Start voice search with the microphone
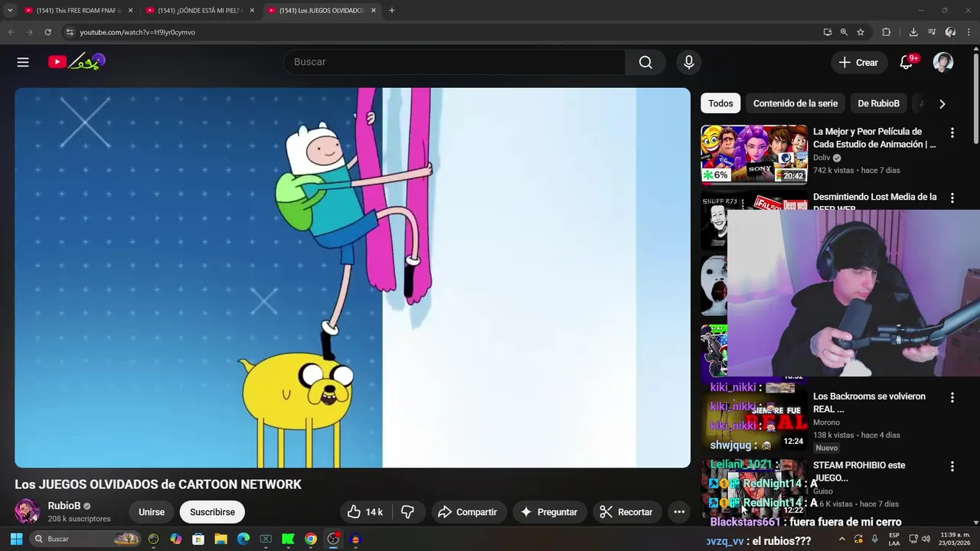 click(689, 62)
